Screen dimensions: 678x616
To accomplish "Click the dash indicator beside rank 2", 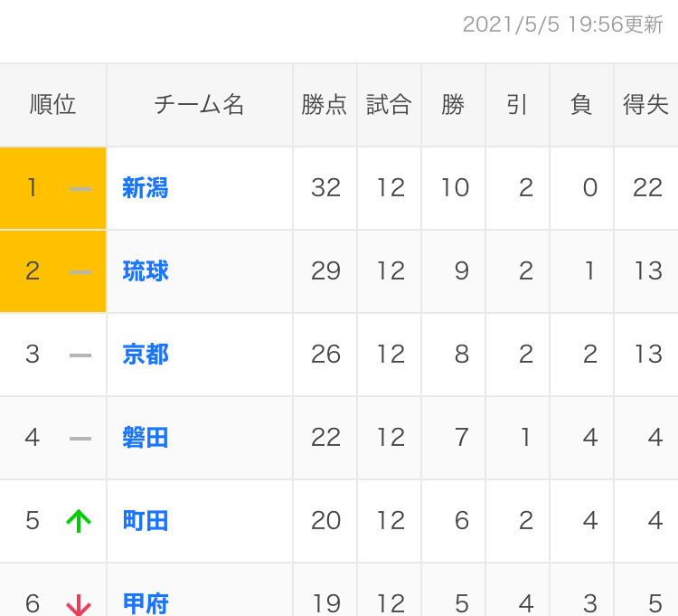I will (80, 272).
